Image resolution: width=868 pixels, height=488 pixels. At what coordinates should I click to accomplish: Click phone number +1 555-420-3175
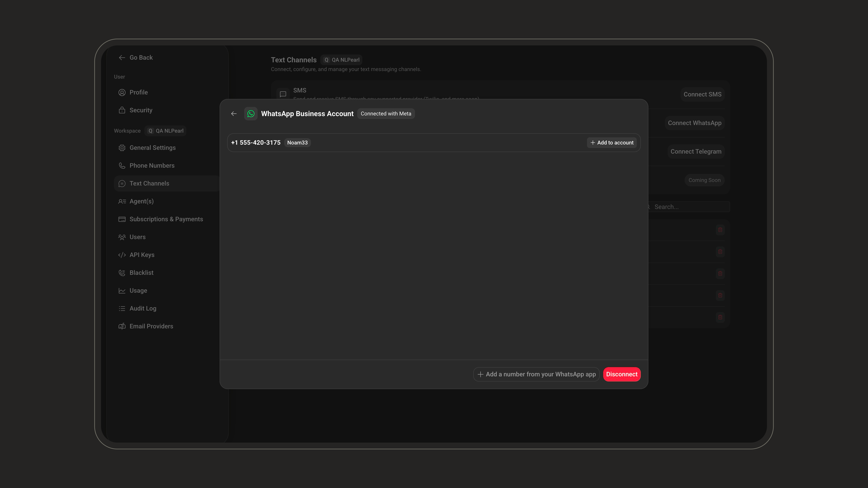tap(256, 143)
